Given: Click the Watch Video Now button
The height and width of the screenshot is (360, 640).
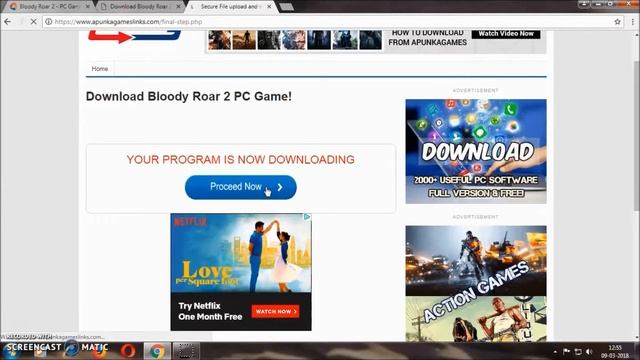Looking at the screenshot, I should click(506, 34).
